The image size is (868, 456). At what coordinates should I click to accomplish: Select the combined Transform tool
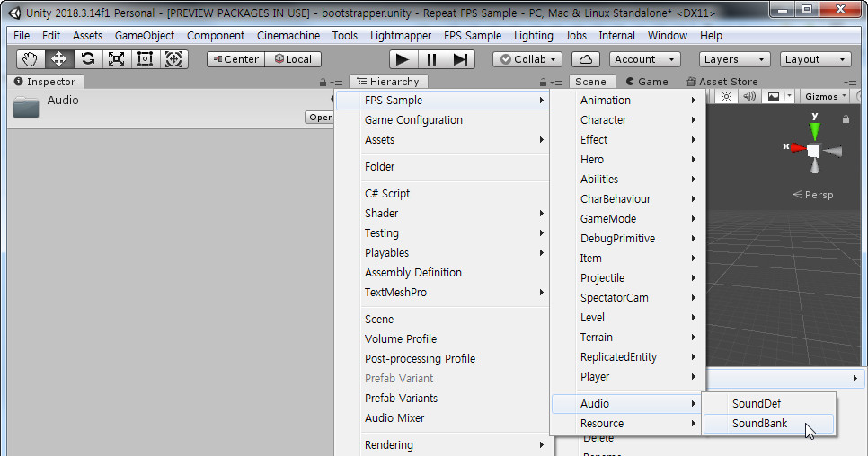(x=173, y=59)
